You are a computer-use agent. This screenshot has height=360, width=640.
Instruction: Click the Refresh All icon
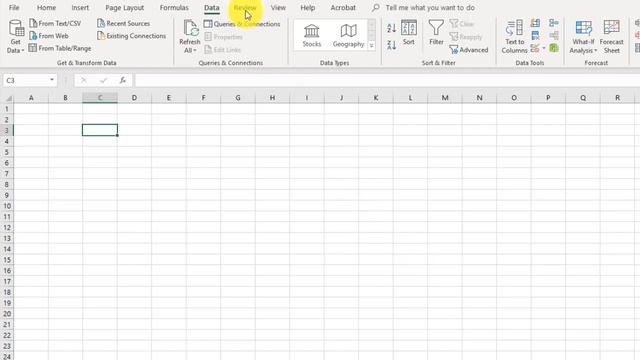pyautogui.click(x=190, y=29)
